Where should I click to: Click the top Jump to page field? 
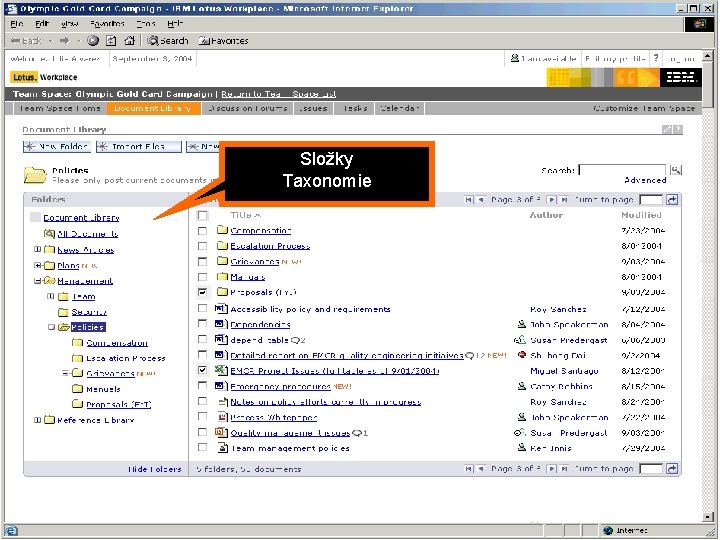coord(651,200)
